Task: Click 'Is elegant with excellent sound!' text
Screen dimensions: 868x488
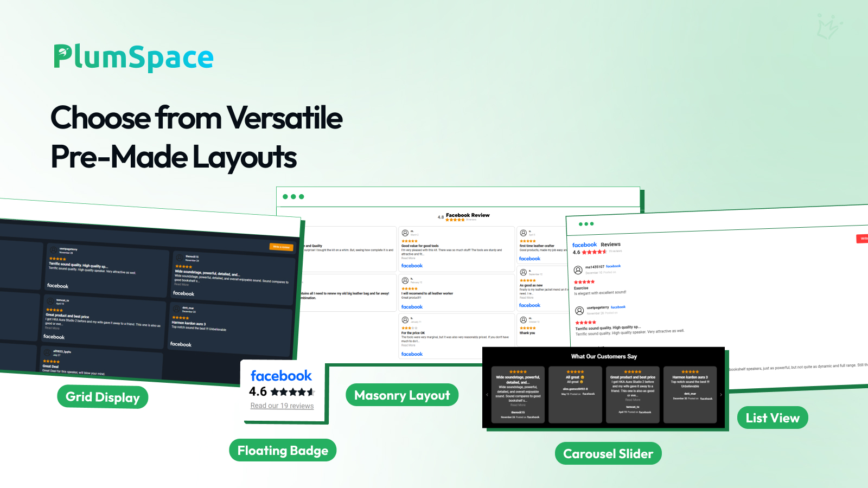Action: [x=600, y=293]
